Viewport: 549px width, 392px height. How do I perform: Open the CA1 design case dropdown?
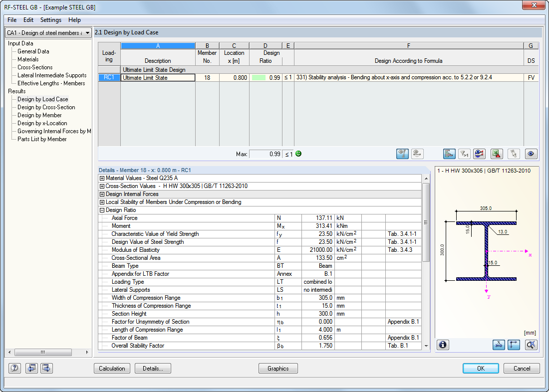click(48, 33)
